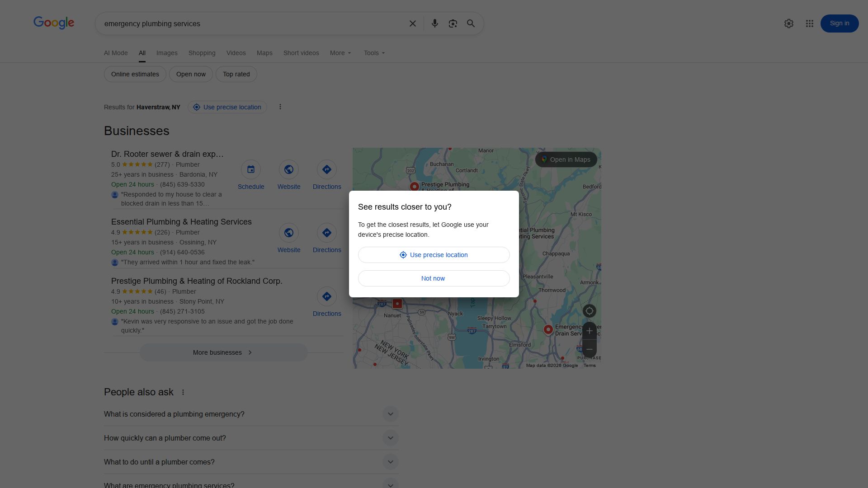Activate voice search with the microphone icon

click(435, 23)
